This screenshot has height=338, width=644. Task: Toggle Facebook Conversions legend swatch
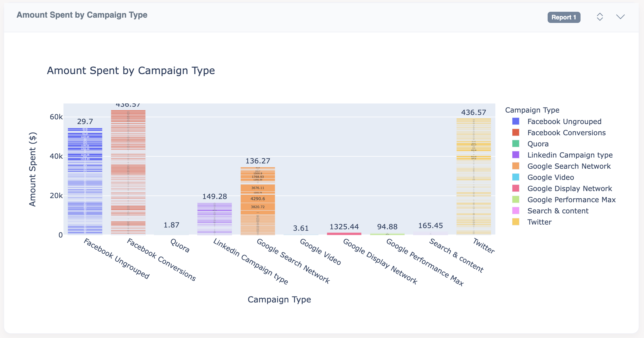(x=516, y=133)
